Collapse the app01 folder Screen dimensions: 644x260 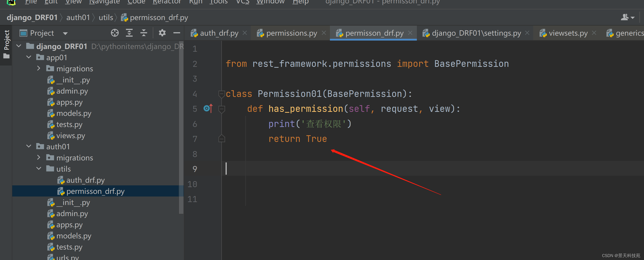click(x=29, y=57)
